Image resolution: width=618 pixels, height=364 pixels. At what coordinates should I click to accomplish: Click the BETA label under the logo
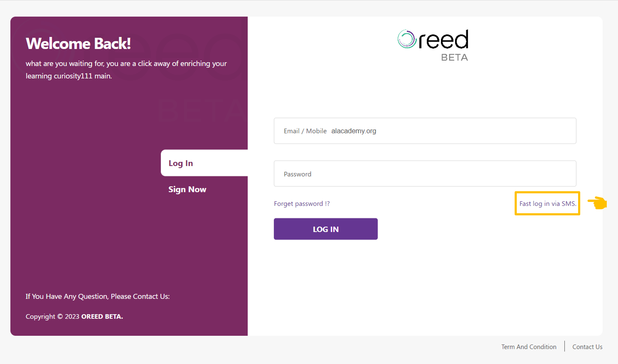455,57
